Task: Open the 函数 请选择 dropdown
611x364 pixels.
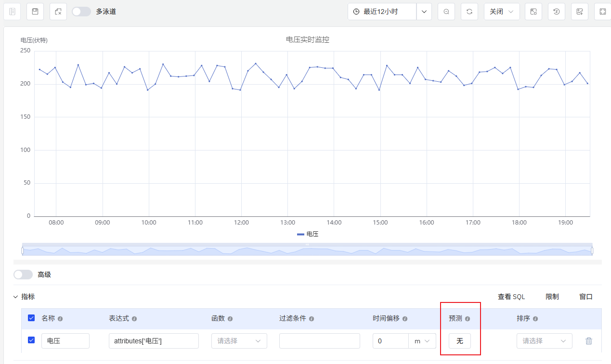Action: tap(239, 341)
